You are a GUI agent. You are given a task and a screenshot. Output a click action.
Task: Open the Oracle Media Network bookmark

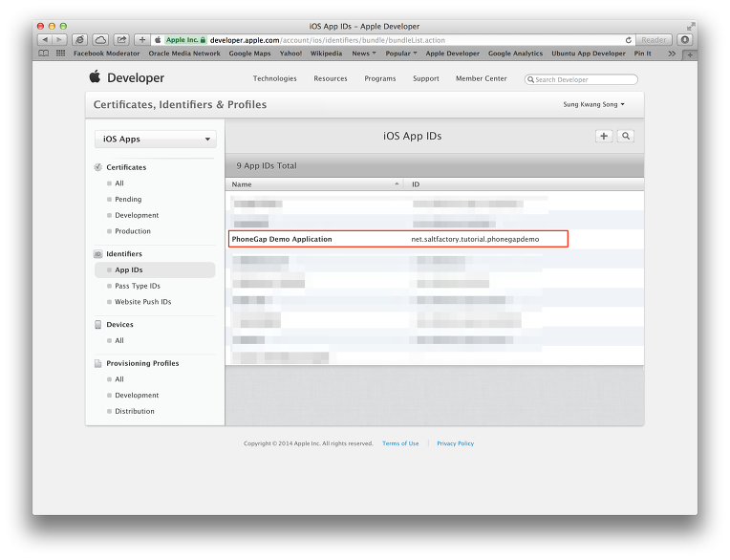[x=184, y=54]
